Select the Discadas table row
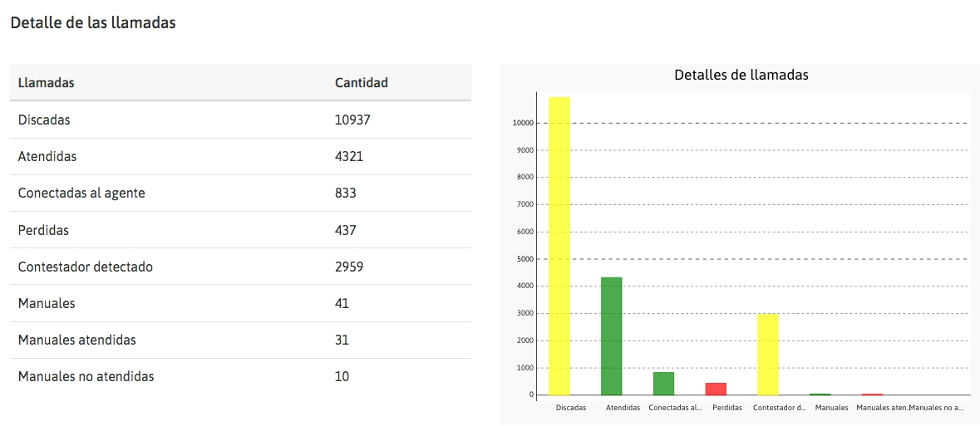The width and height of the screenshot is (980, 426). pyautogui.click(x=240, y=120)
